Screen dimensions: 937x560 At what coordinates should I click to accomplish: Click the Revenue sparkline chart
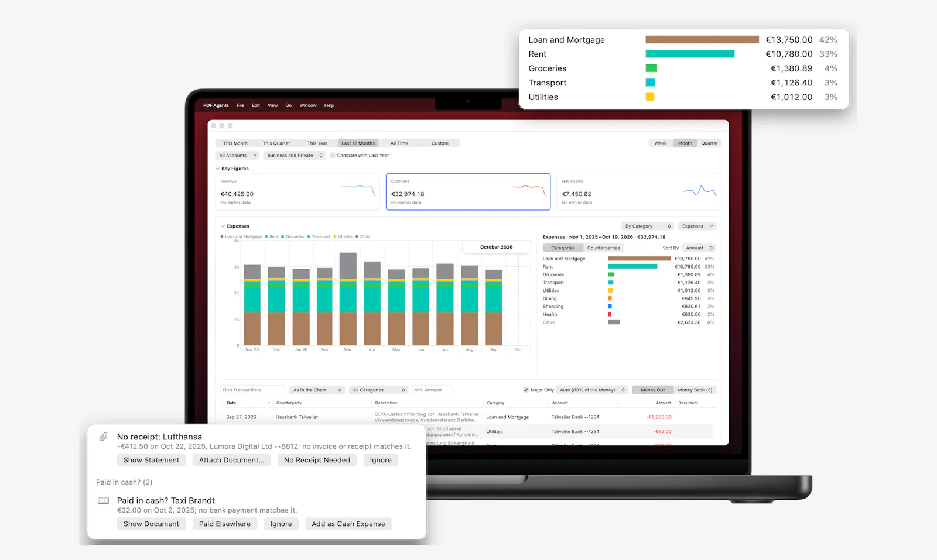click(358, 190)
